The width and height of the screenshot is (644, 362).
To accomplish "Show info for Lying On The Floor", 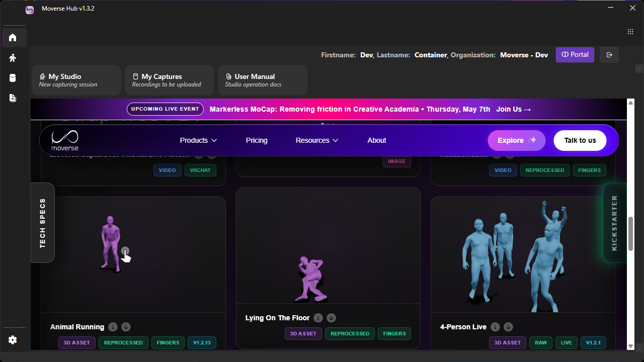I will point(318,318).
